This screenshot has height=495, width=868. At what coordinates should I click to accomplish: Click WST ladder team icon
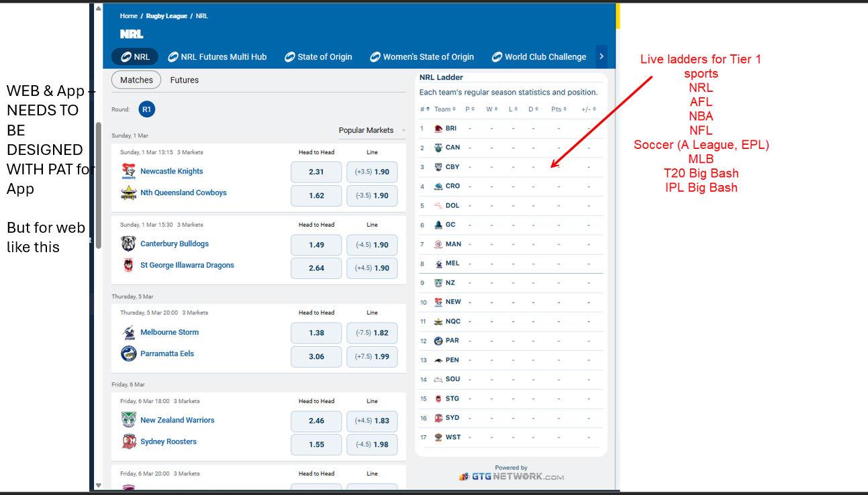pyautogui.click(x=438, y=437)
